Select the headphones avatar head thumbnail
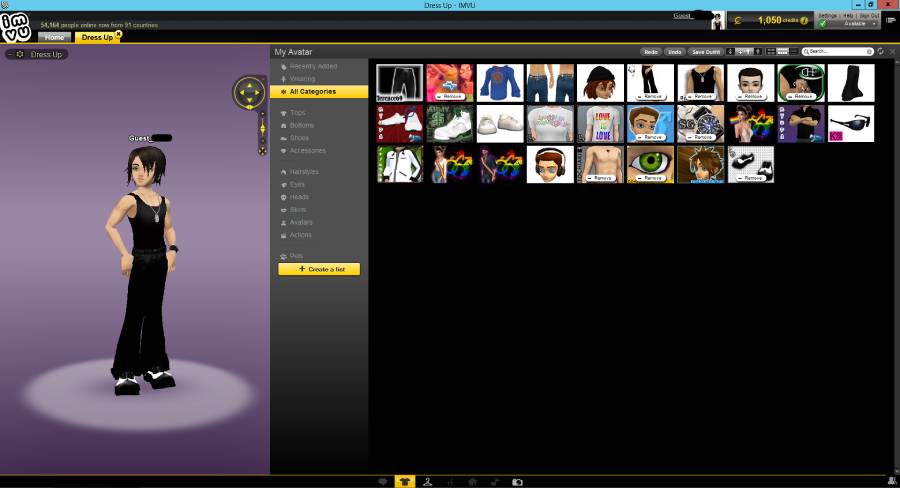Viewport: 900px width, 488px height. click(x=550, y=164)
